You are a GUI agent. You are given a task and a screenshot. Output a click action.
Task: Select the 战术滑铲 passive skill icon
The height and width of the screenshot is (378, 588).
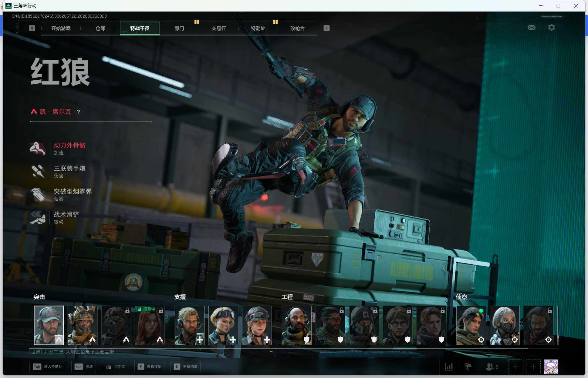tap(38, 217)
